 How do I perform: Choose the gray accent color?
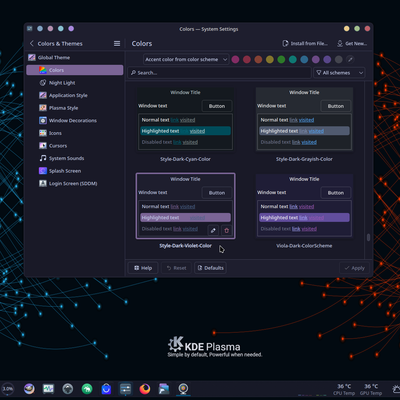click(x=339, y=59)
